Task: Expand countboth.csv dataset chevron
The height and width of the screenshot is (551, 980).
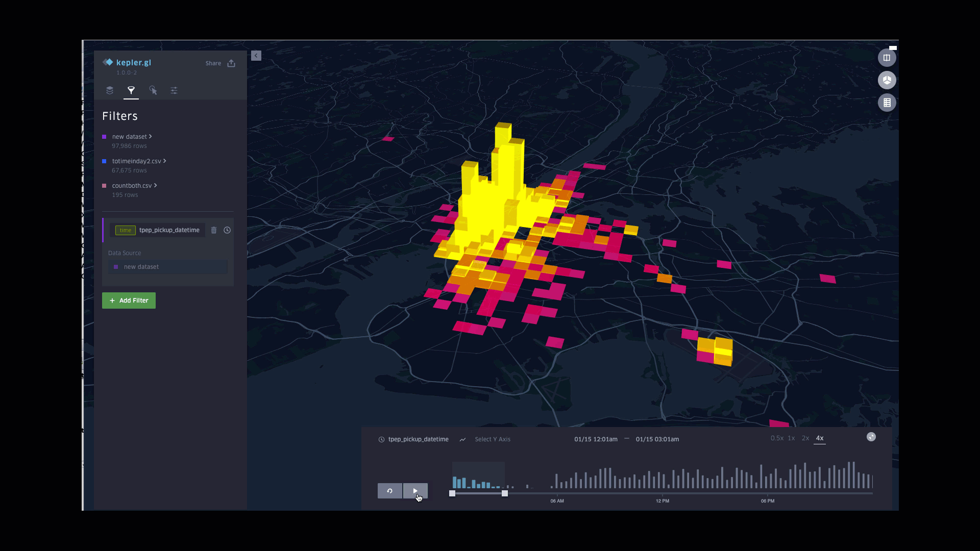Action: pos(155,185)
